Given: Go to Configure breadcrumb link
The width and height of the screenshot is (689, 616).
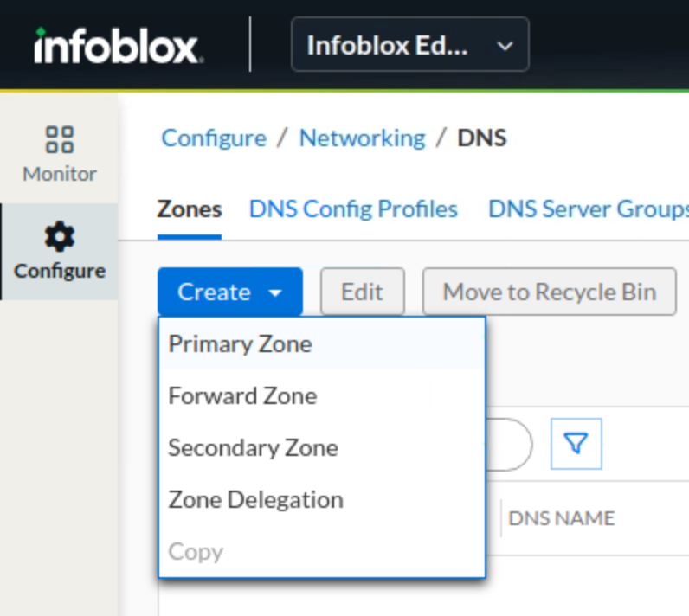Looking at the screenshot, I should 214,138.
